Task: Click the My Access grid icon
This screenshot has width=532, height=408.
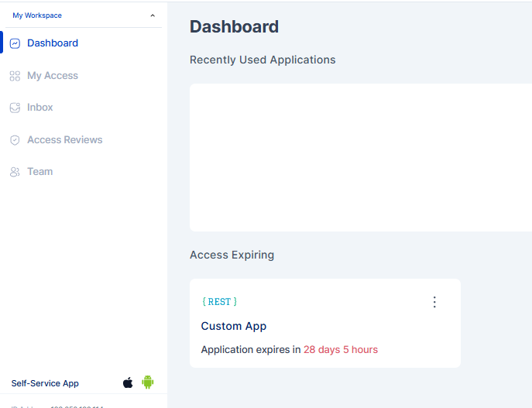Action: (15, 76)
